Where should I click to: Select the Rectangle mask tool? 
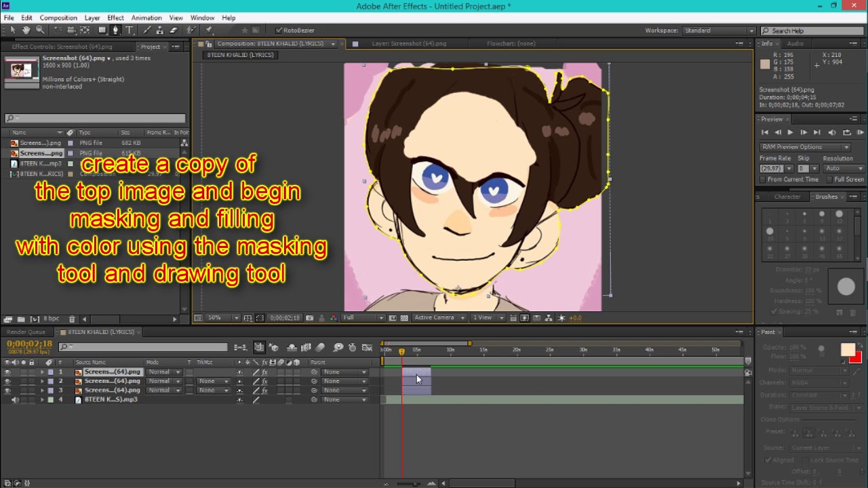click(x=102, y=30)
